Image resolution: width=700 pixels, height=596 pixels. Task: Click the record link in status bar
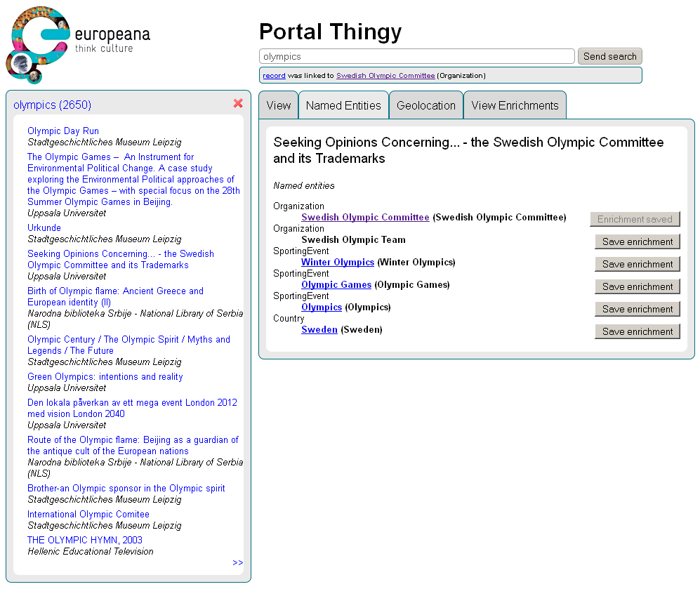(274, 76)
